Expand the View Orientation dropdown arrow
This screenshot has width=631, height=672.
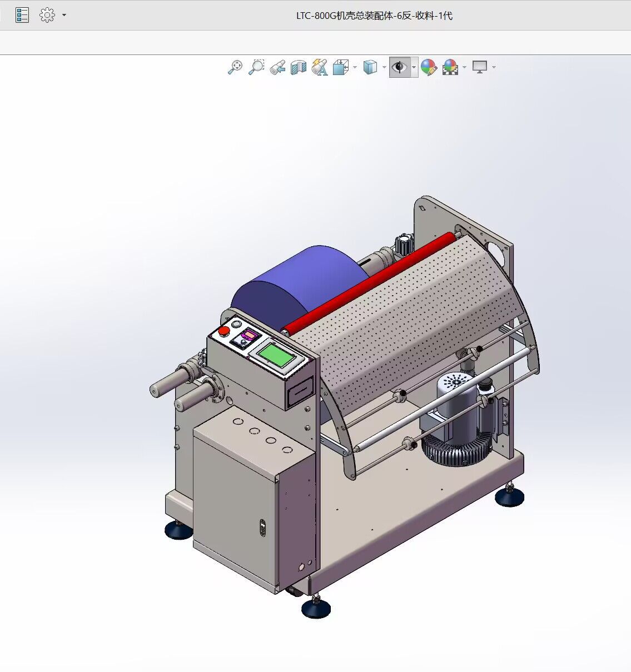tap(355, 68)
